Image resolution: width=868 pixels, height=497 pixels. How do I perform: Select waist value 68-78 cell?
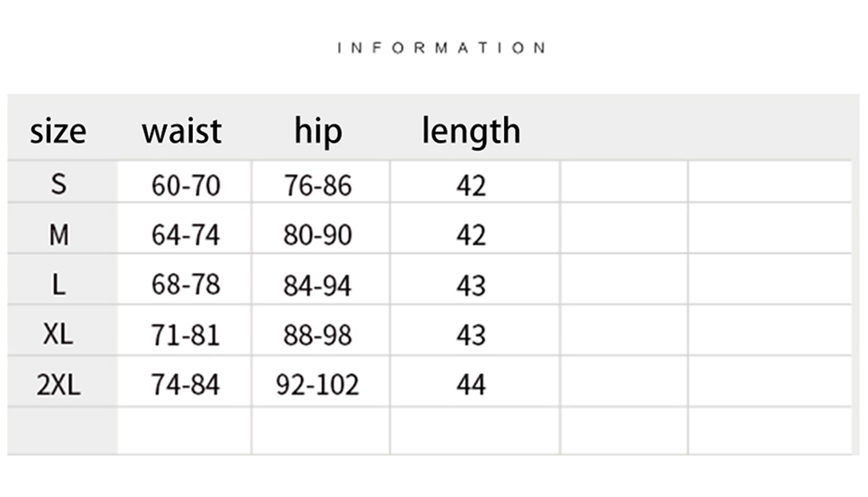pos(186,285)
